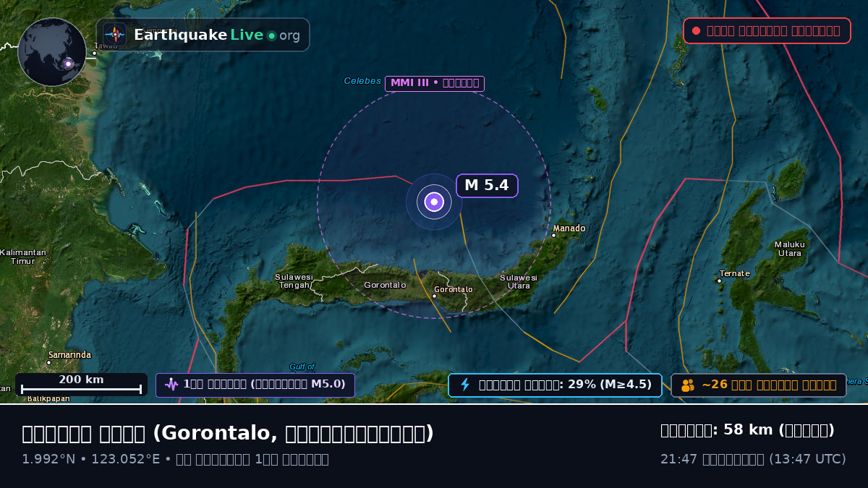Click the "M 5.4" magnitude label

pyautogui.click(x=487, y=185)
